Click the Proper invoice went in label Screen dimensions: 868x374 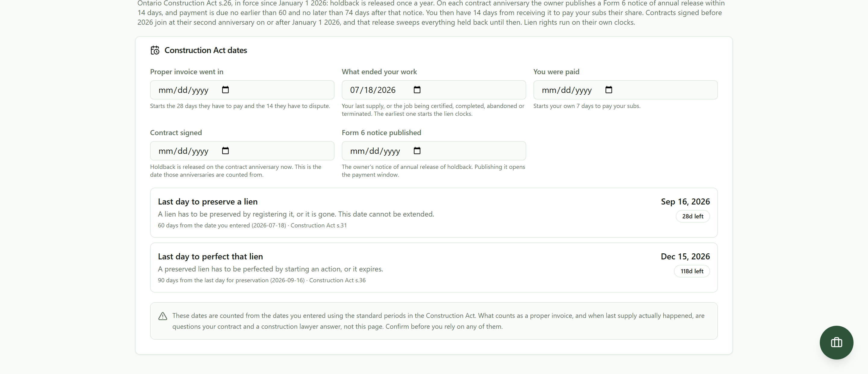coord(187,72)
